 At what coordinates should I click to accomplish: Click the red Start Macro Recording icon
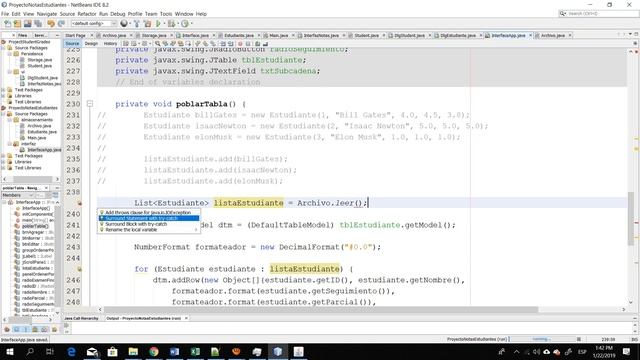[240, 44]
